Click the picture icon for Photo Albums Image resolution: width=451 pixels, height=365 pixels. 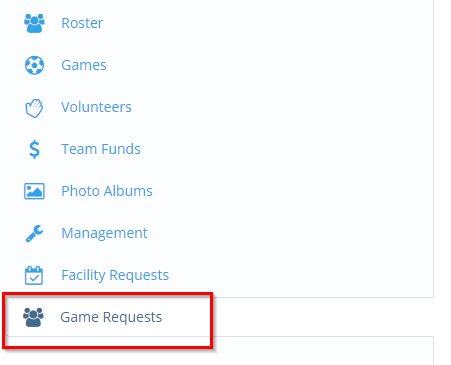[34, 191]
